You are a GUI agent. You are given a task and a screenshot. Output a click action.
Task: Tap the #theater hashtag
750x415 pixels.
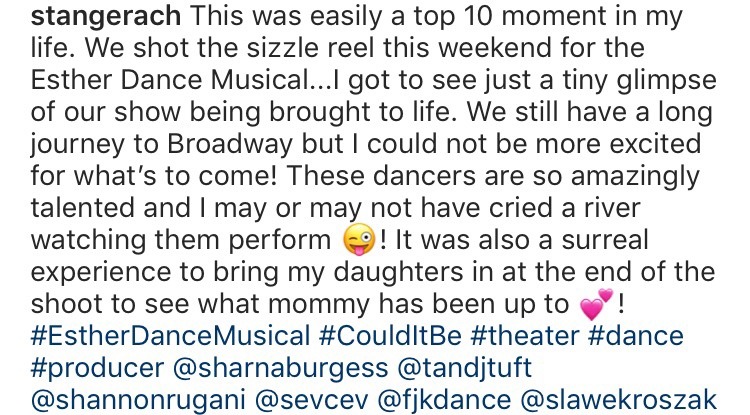pos(525,336)
